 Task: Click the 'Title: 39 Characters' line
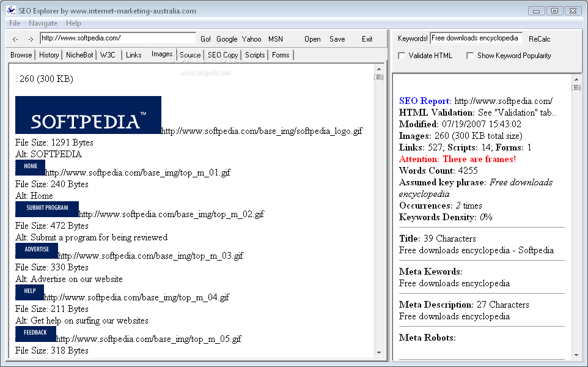pos(438,239)
